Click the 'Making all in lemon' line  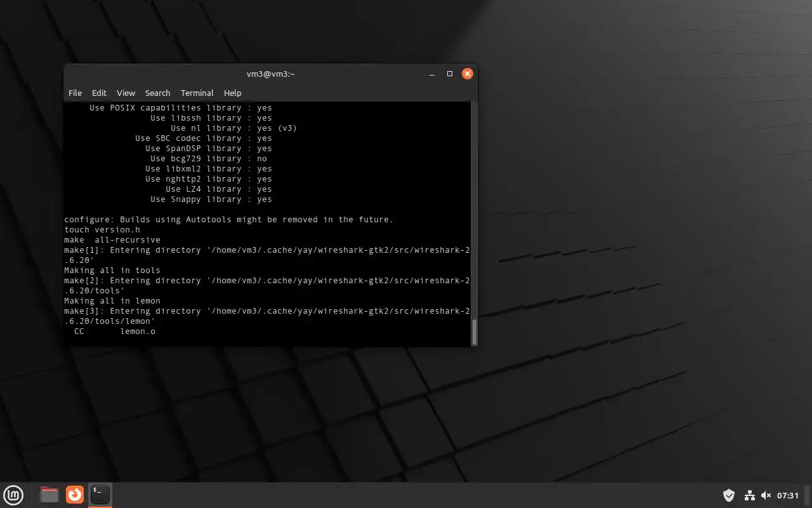112,301
